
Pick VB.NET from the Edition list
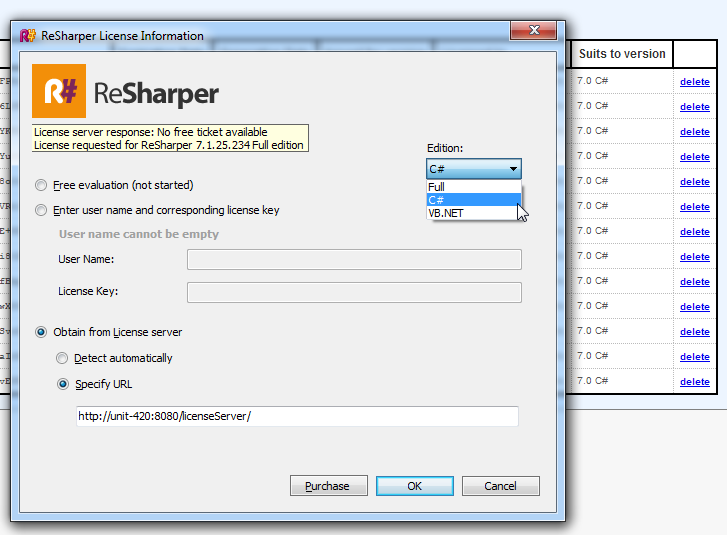473,213
